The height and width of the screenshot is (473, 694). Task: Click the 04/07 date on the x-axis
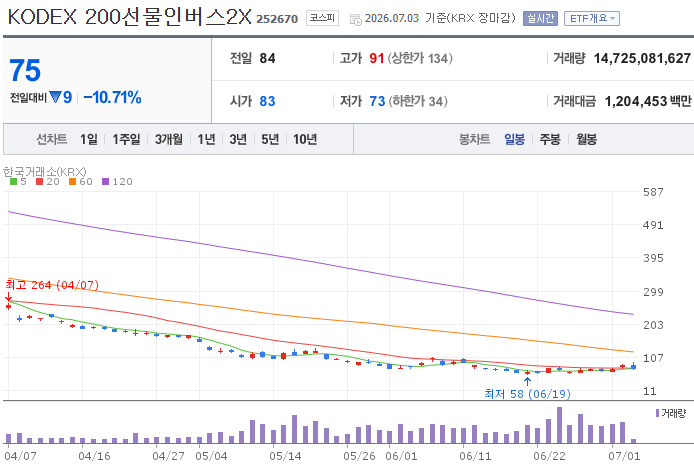click(20, 456)
